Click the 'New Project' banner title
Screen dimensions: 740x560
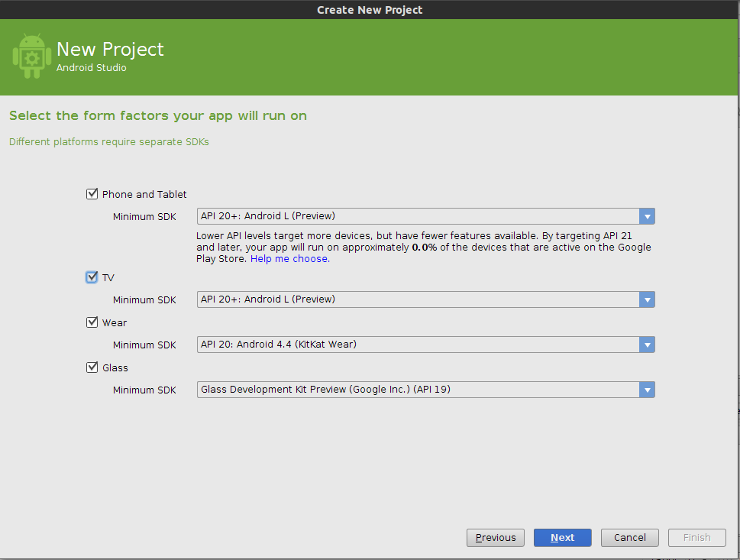tap(110, 49)
